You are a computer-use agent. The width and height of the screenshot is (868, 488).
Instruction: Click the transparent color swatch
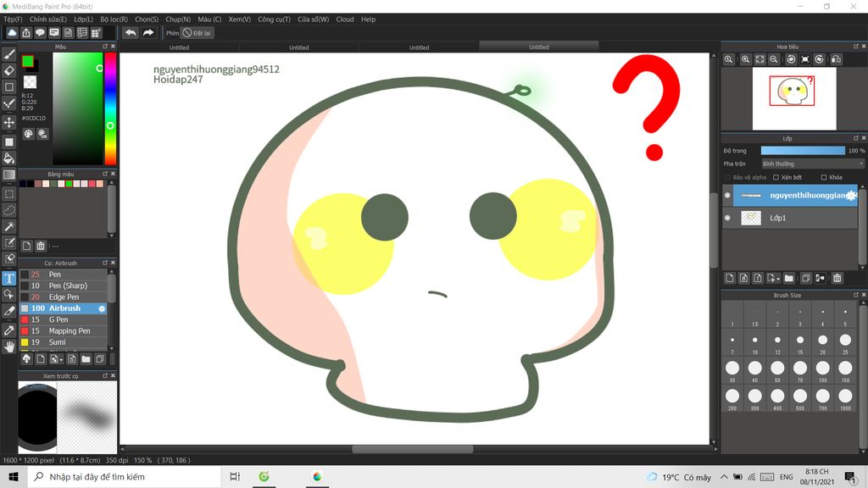30,82
